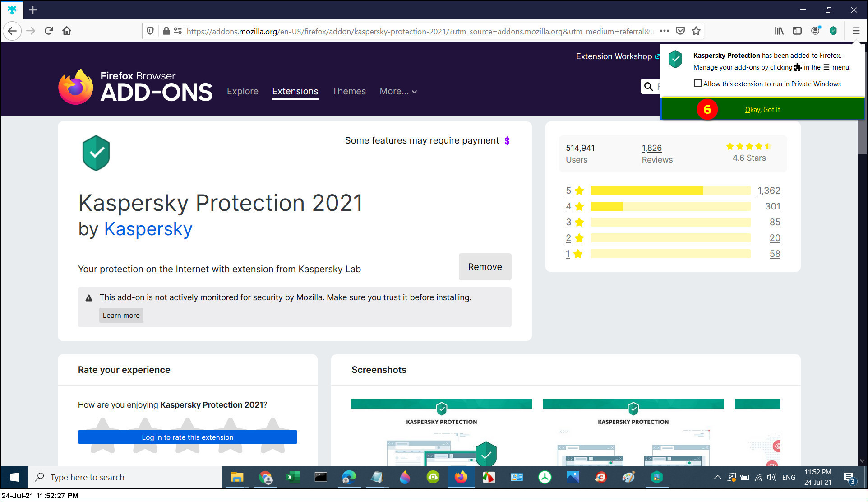Open Extension Workshop link
Image resolution: width=868 pixels, height=502 pixels.
tap(618, 56)
